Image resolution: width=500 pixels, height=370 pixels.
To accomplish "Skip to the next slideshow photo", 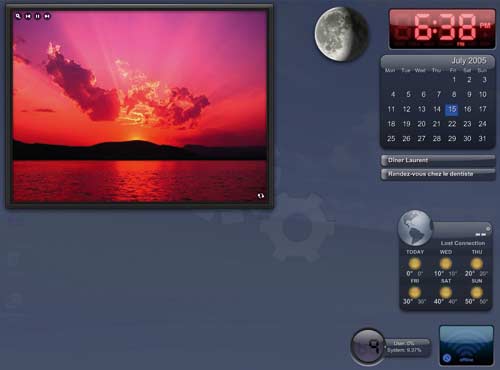I will click(x=47, y=16).
